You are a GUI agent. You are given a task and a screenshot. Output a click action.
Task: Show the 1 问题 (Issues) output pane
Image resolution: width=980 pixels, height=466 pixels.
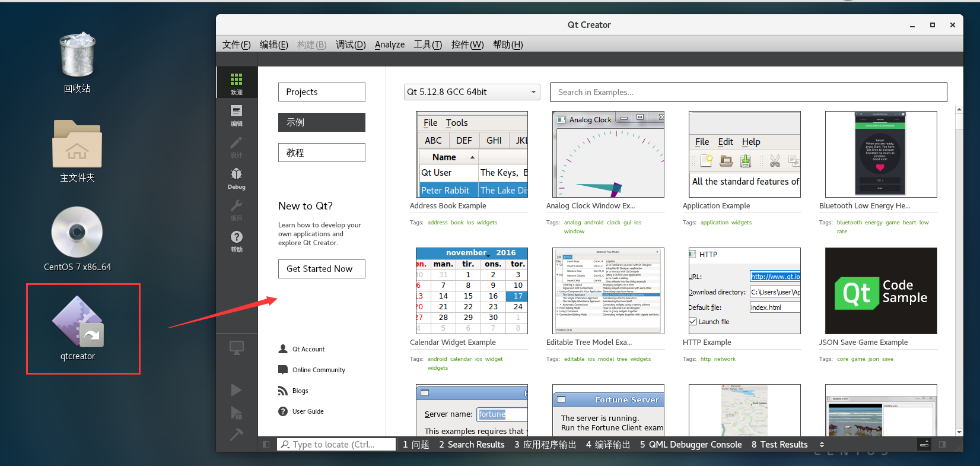pos(416,444)
